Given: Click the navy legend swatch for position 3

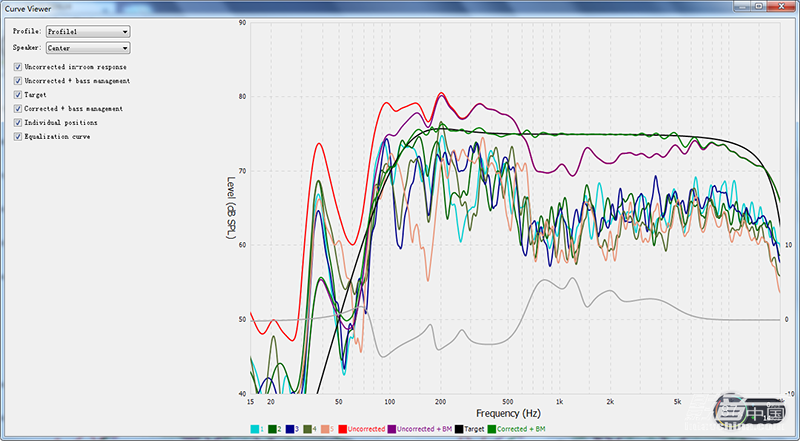Looking at the screenshot, I should point(290,429).
